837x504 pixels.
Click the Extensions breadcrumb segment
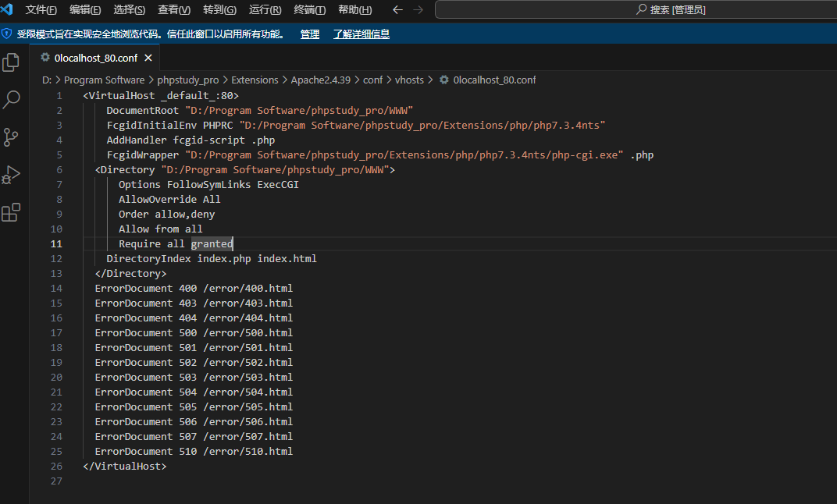255,80
